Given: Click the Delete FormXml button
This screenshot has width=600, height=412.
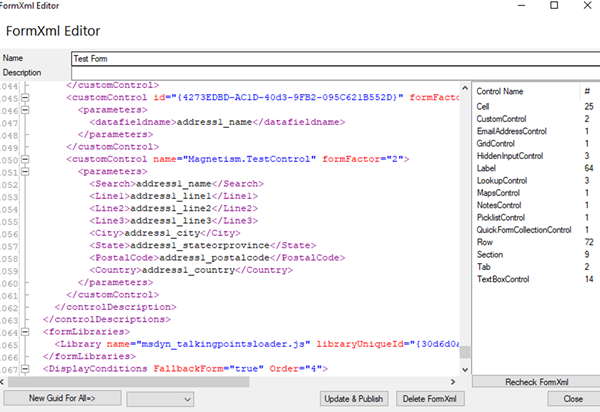Looking at the screenshot, I should (428, 398).
